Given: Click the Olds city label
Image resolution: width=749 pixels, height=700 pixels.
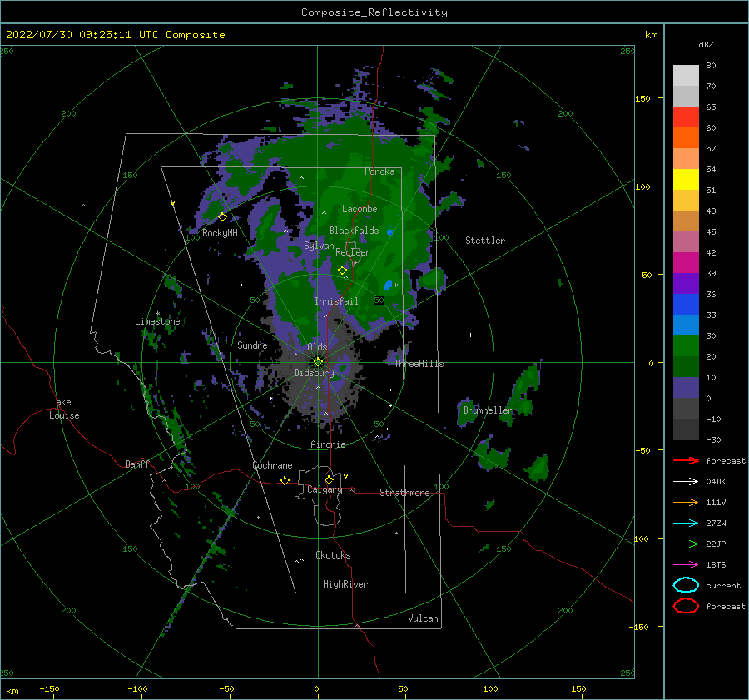Looking at the screenshot, I should point(317,347).
